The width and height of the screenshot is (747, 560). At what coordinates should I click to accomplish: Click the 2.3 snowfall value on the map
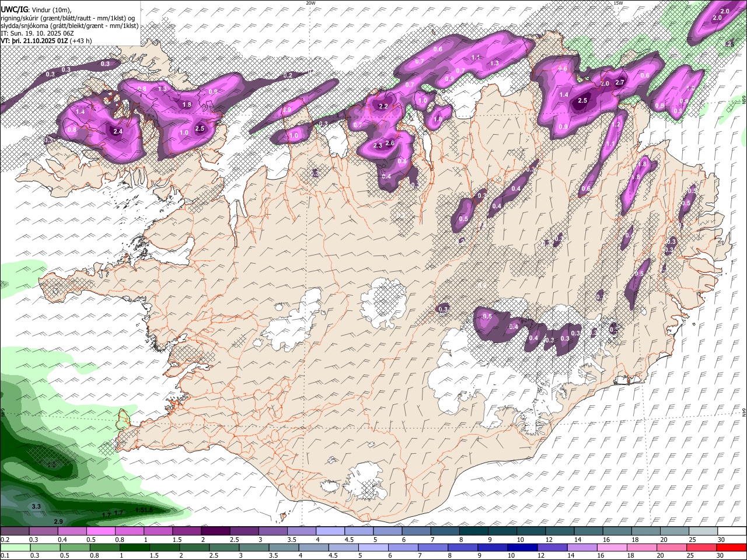378,146
